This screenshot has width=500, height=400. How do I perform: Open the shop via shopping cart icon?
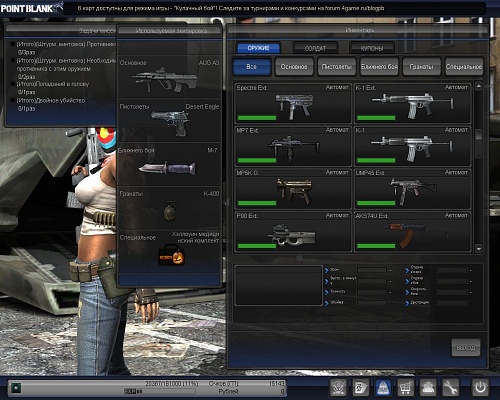point(405,387)
